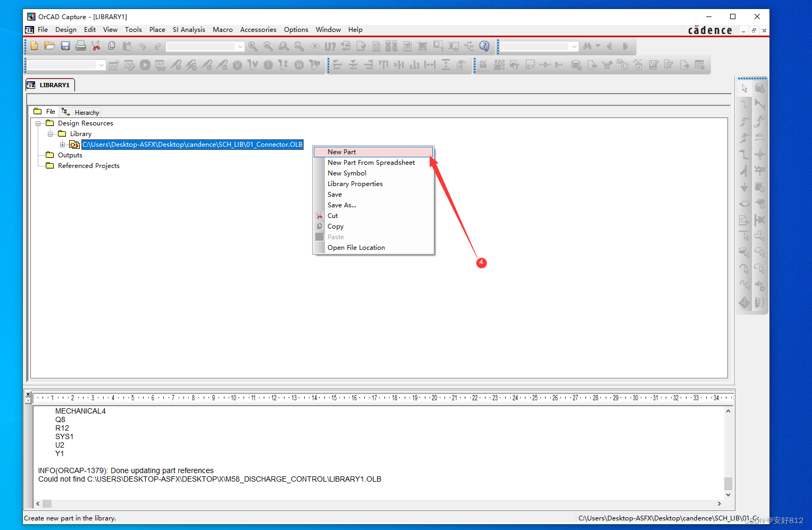Click the Zoom In magnifier icon
The height and width of the screenshot is (530, 812).
[253, 47]
